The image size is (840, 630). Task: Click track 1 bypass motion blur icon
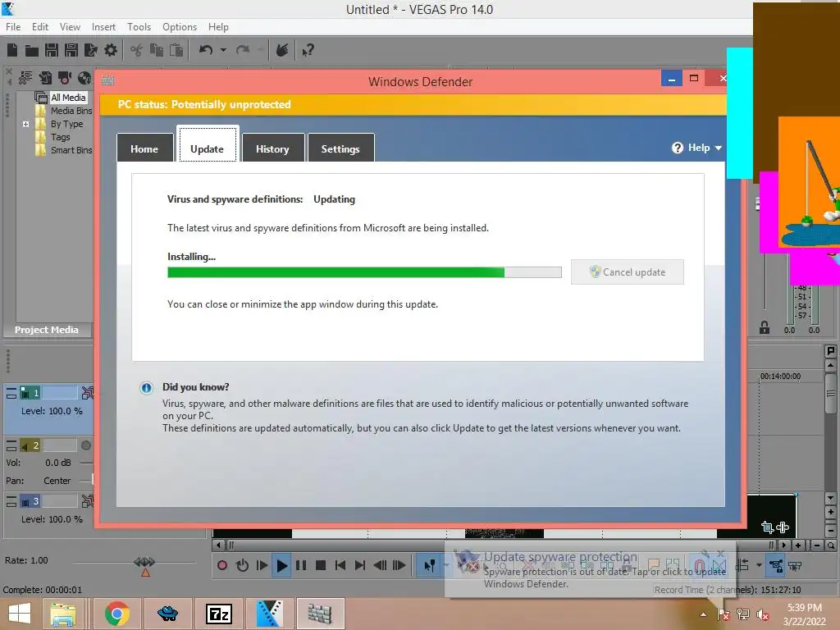[87, 394]
